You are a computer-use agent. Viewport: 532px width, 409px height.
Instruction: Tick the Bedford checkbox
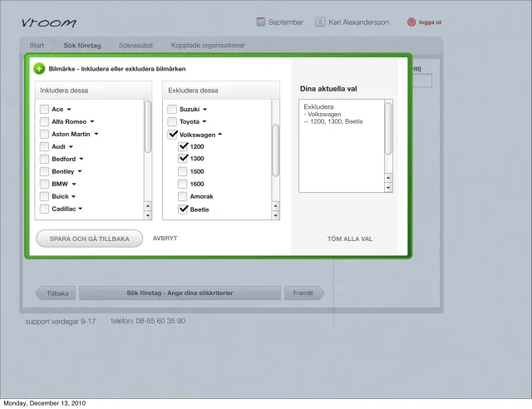click(44, 159)
